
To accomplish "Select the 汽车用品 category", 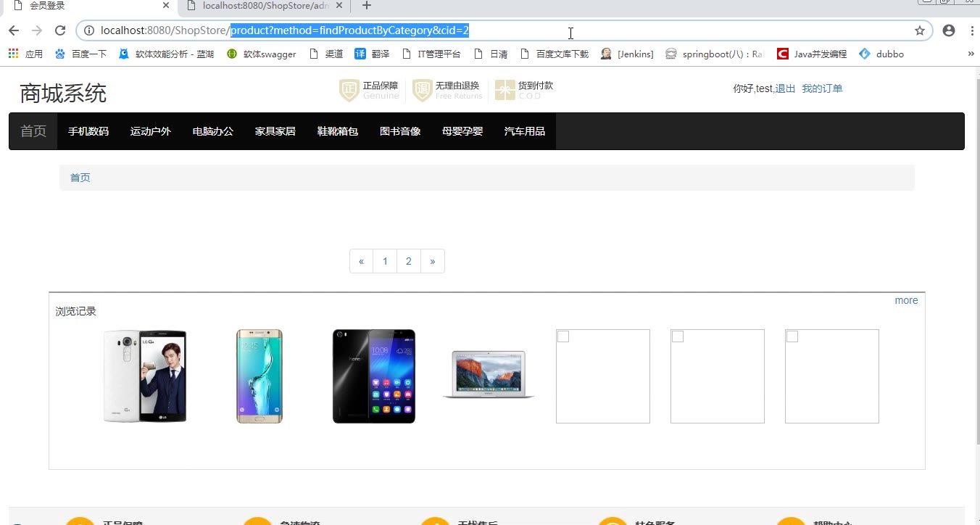I will tap(525, 131).
